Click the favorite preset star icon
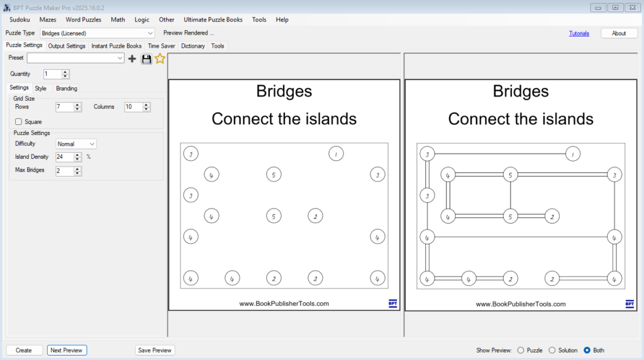Image resolution: width=644 pixels, height=360 pixels. click(160, 58)
